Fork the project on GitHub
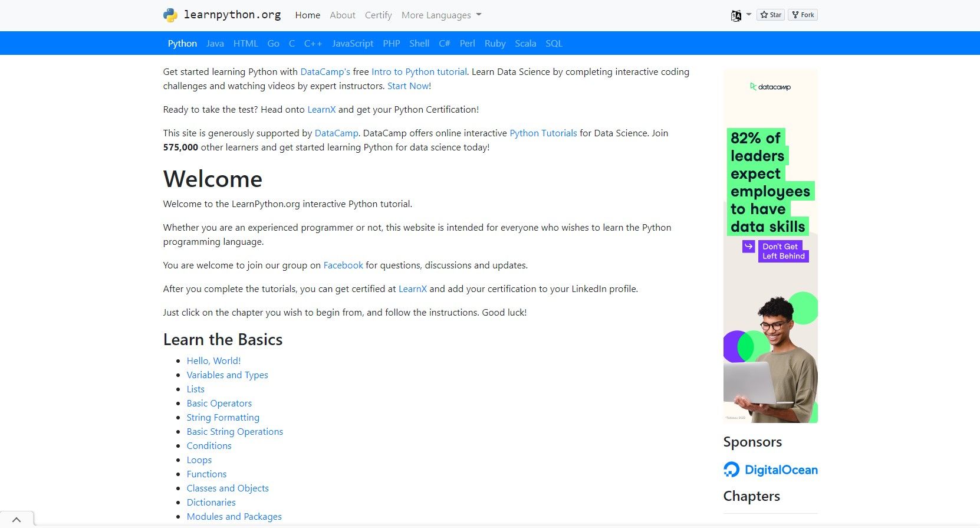This screenshot has width=980, height=528. [803, 15]
